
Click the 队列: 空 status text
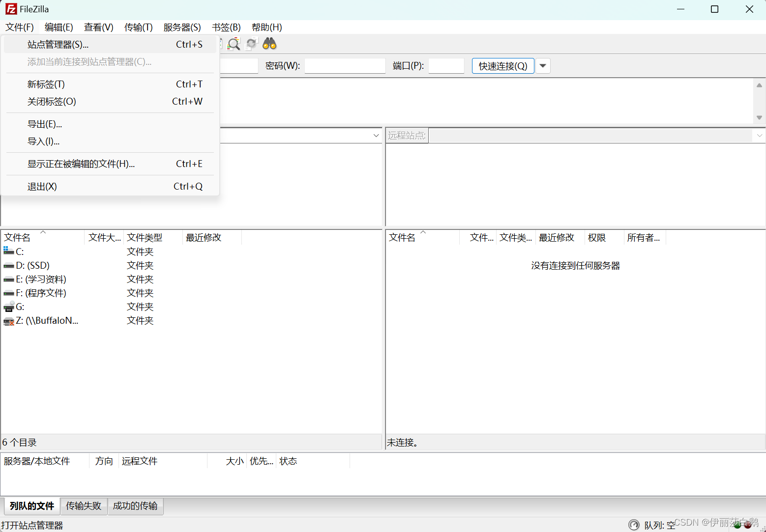[x=660, y=525]
